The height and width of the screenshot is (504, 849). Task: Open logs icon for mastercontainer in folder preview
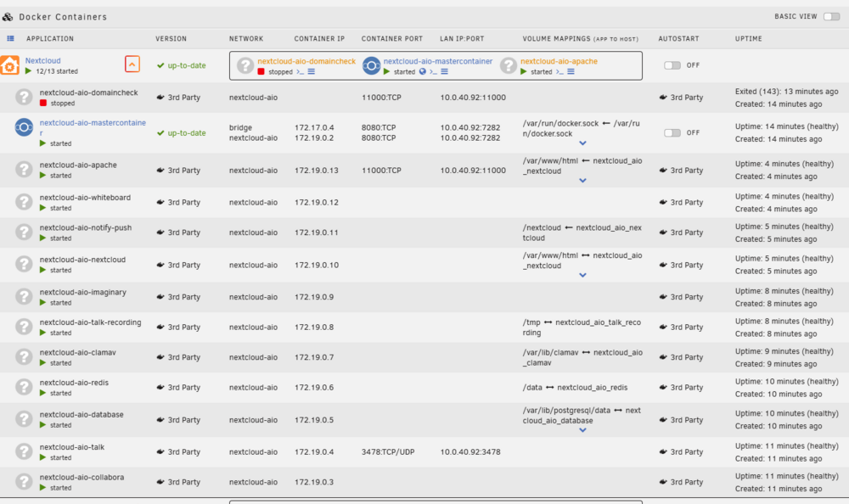tap(445, 72)
